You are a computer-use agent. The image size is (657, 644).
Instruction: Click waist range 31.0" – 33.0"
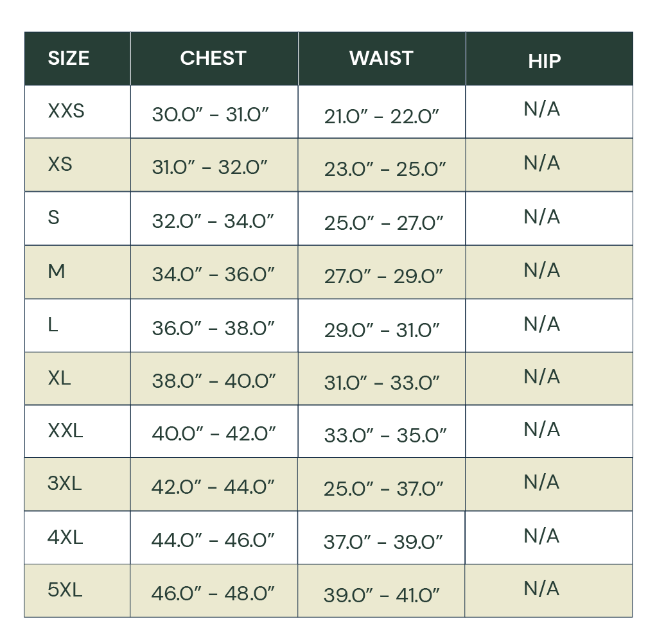[x=381, y=383]
